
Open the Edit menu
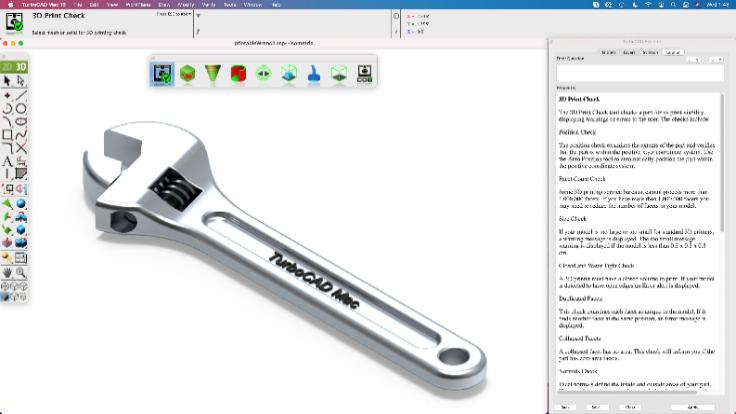coord(94,5)
